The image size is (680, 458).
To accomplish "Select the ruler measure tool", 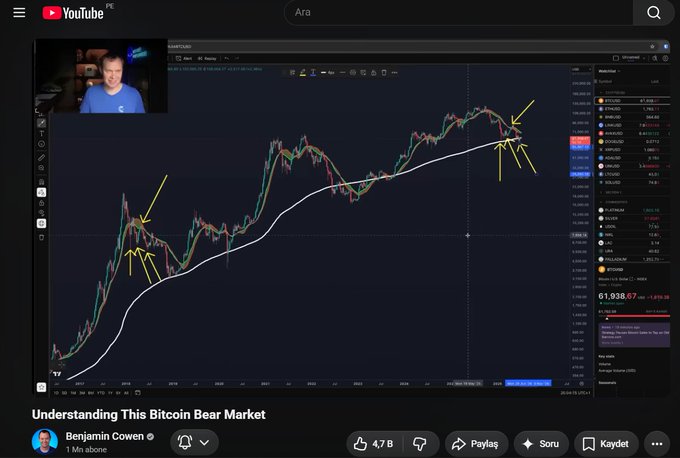I will point(42,157).
